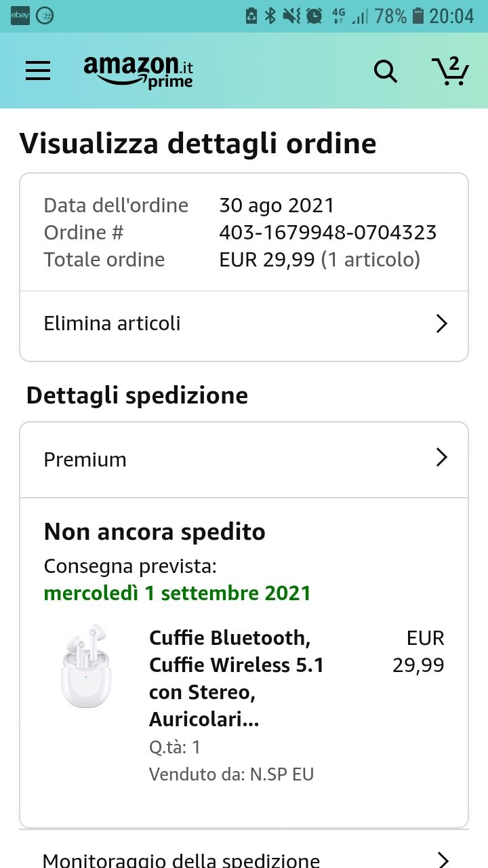Open the Premium shipping option row
The image size is (488, 868).
tap(244, 460)
